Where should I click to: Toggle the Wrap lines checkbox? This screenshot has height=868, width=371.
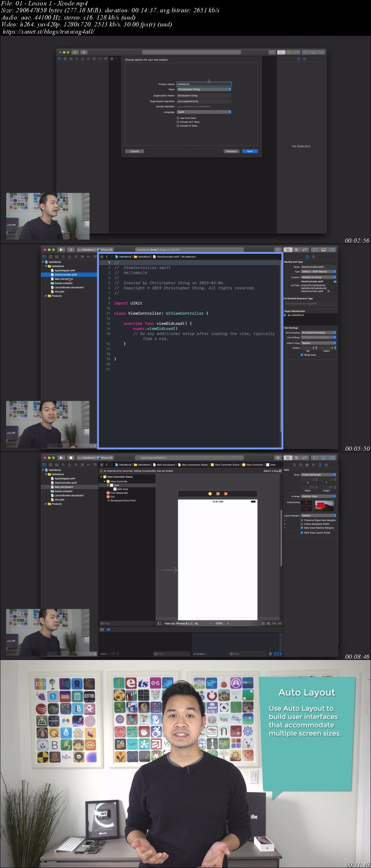[x=302, y=355]
